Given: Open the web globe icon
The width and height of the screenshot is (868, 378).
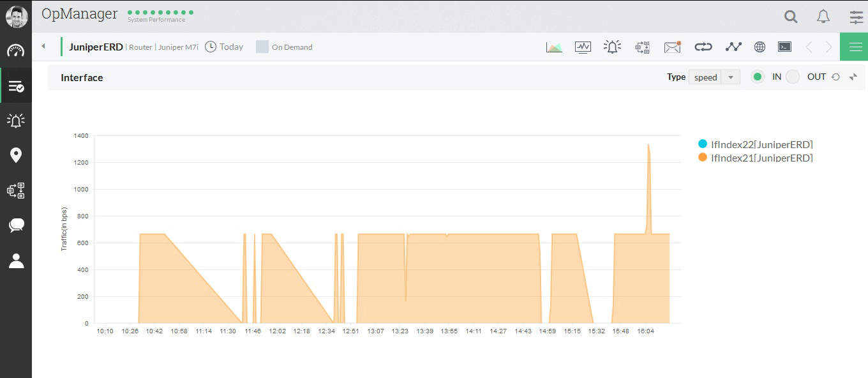Looking at the screenshot, I should click(759, 47).
